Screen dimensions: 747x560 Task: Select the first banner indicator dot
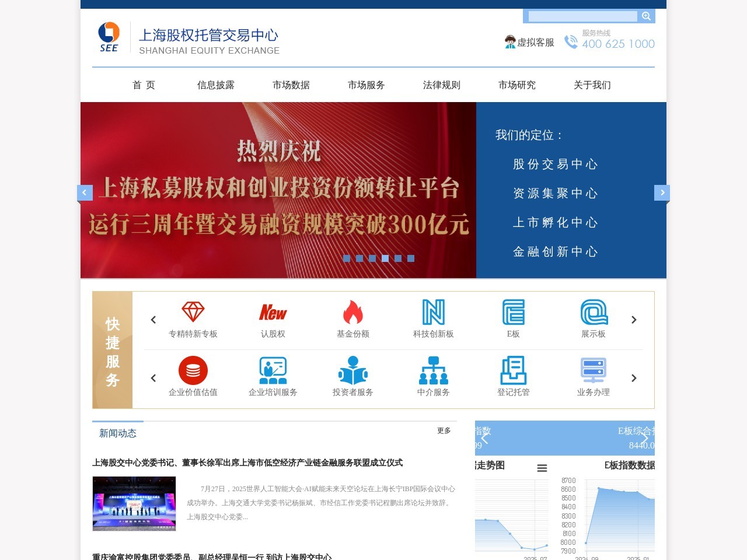coord(347,258)
